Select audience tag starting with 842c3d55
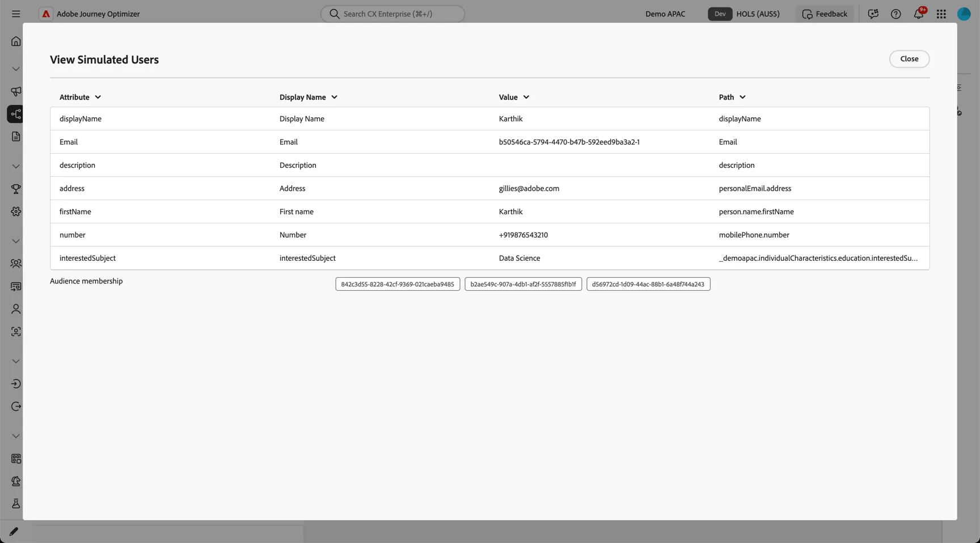Viewport: 980px width, 543px height. pyautogui.click(x=398, y=284)
